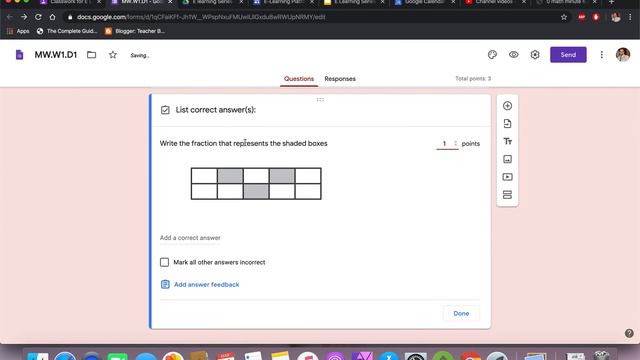This screenshot has height=360, width=640.
Task: Move form to folder icon
Action: tap(91, 55)
